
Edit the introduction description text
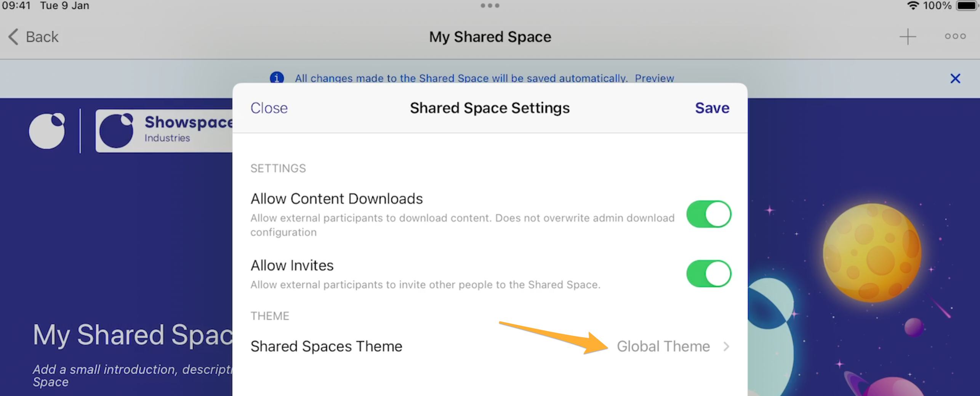coord(132,375)
